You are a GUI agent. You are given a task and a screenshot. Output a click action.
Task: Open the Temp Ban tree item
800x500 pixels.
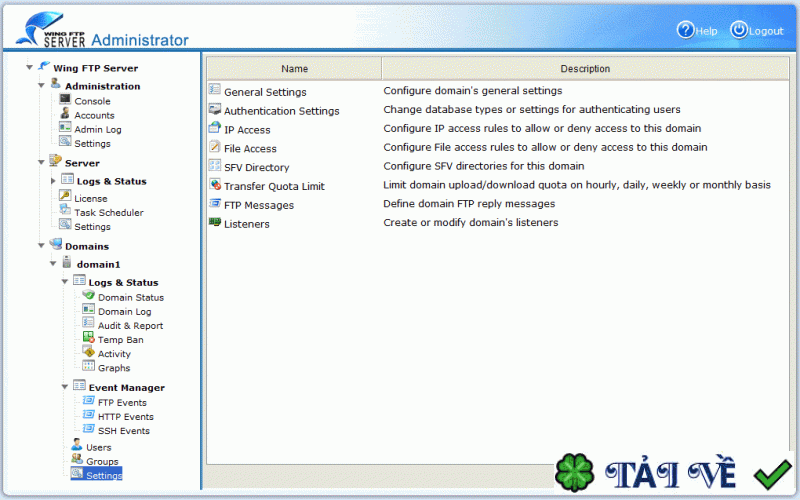[120, 340]
